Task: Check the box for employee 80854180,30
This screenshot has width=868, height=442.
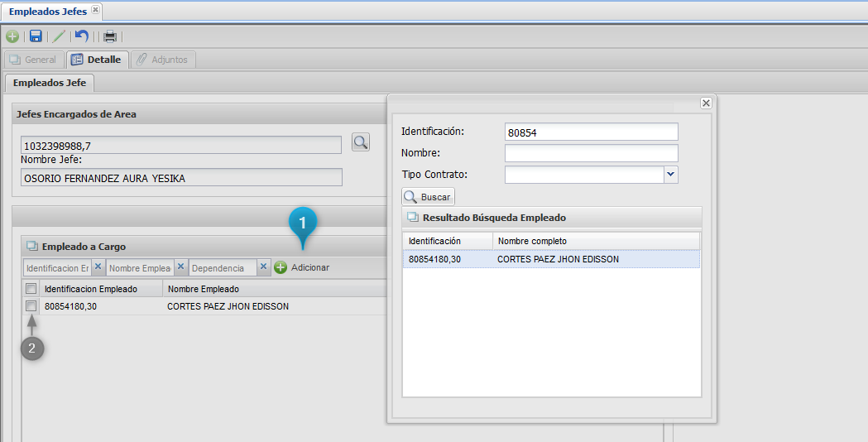Action: tap(31, 306)
